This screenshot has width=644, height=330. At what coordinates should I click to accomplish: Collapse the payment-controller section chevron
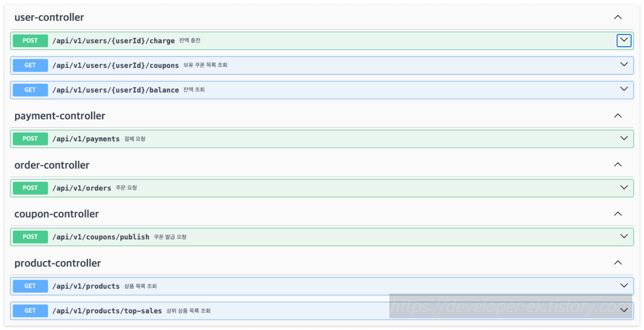(618, 116)
